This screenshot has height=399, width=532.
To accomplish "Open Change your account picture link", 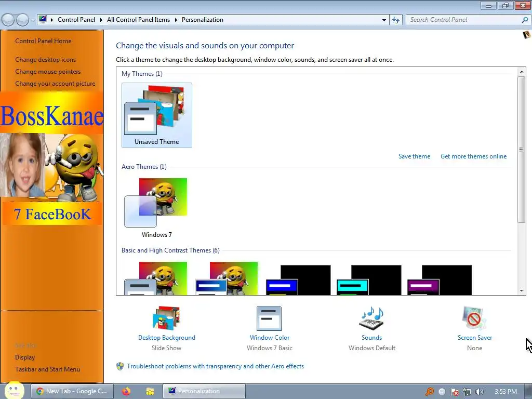I will tap(55, 84).
